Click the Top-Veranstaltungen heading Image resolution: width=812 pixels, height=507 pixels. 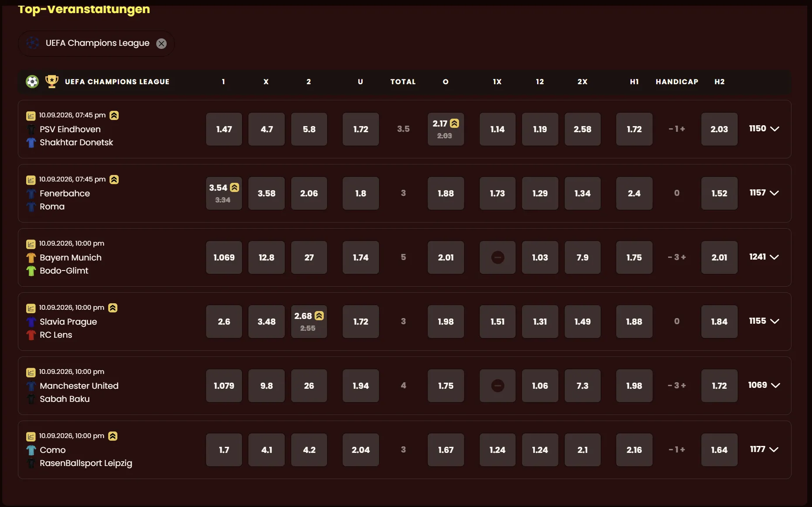(x=84, y=9)
